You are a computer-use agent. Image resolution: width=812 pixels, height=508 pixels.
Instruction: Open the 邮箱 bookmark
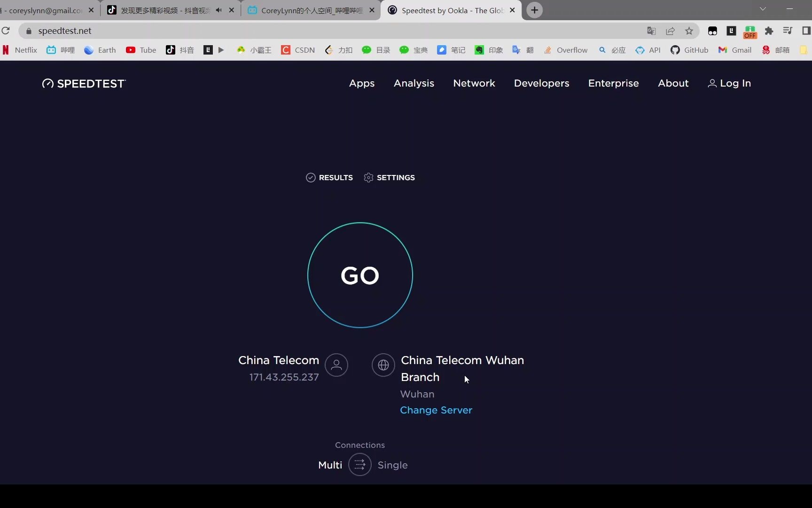pyautogui.click(x=776, y=50)
